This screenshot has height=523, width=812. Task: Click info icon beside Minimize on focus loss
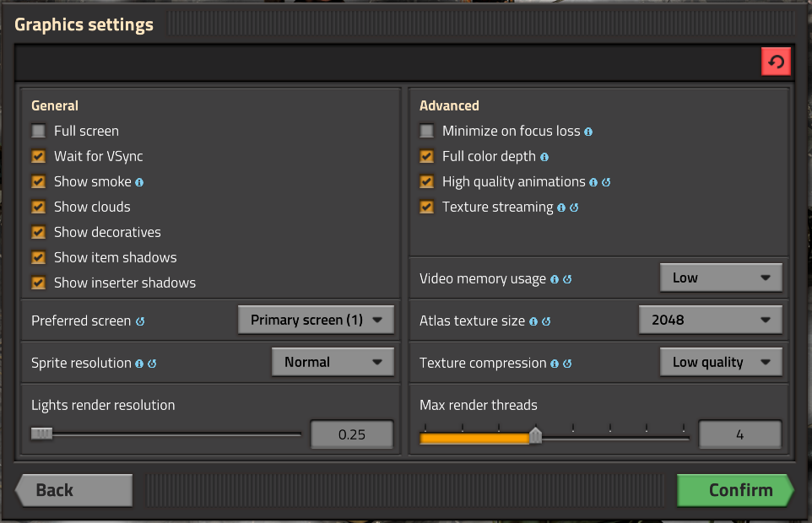(588, 132)
